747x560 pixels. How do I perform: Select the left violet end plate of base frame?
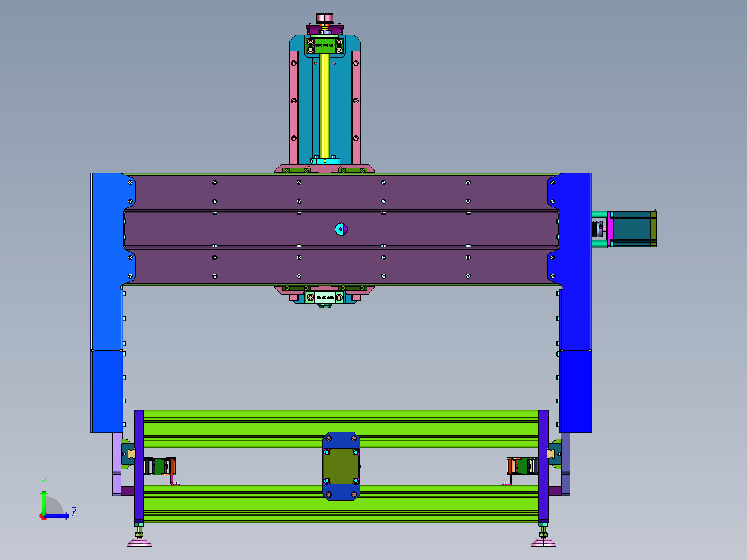point(139,466)
